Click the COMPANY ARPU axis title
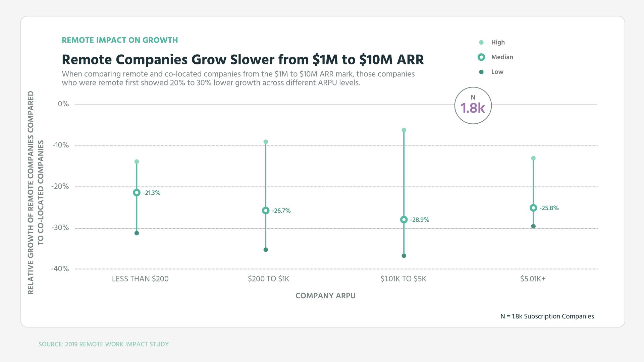This screenshot has height=362, width=644. point(325,296)
